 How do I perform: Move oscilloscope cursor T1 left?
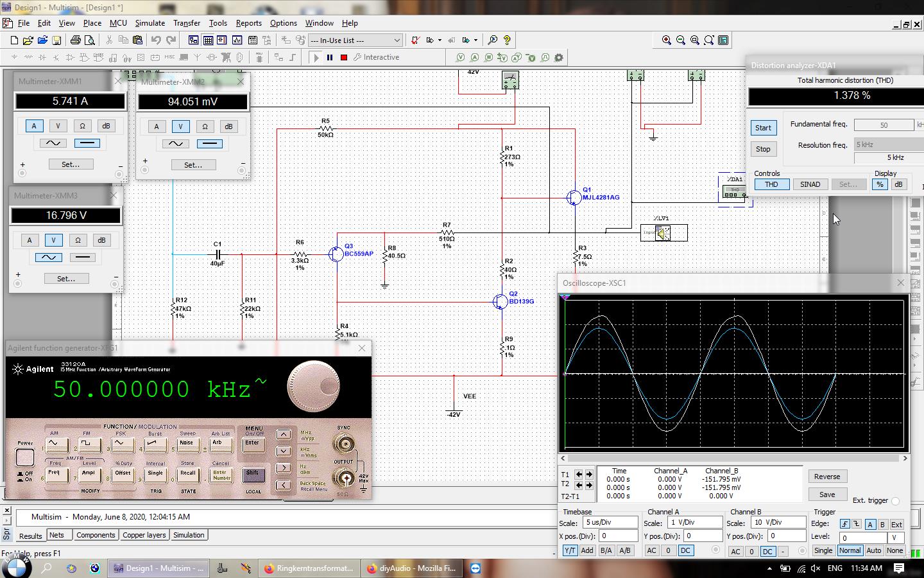(x=579, y=475)
